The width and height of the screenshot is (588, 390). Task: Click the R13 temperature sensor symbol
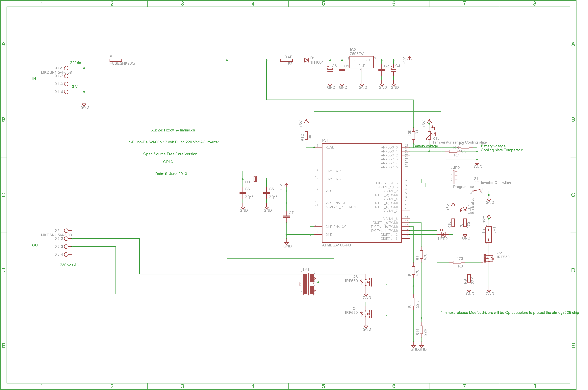429,136
